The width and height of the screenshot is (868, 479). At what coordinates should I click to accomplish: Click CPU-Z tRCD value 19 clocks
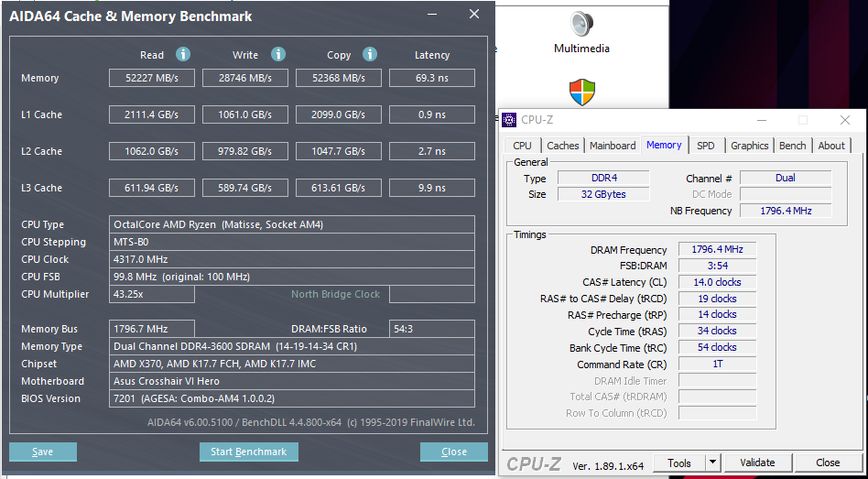[718, 299]
